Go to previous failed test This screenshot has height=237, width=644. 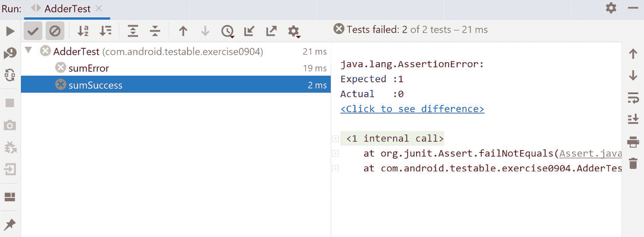183,31
